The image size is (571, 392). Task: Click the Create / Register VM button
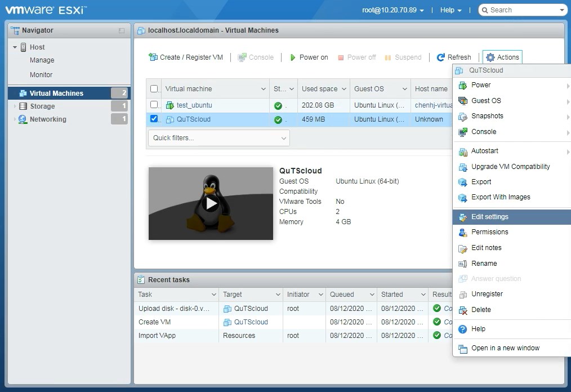[186, 57]
